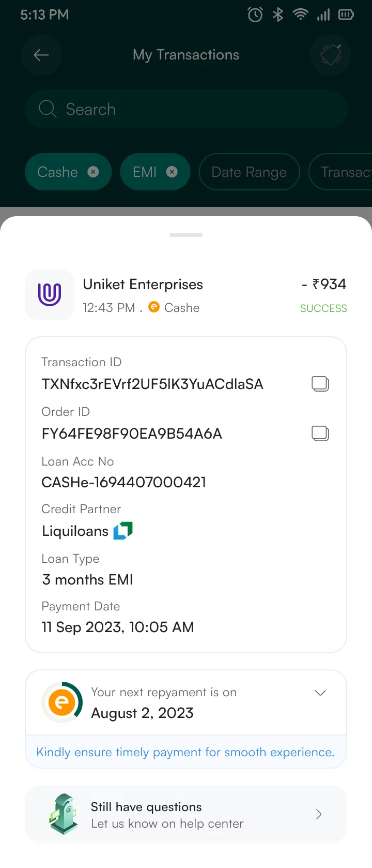
Task: Open the Transaction filter chip
Action: 340,172
